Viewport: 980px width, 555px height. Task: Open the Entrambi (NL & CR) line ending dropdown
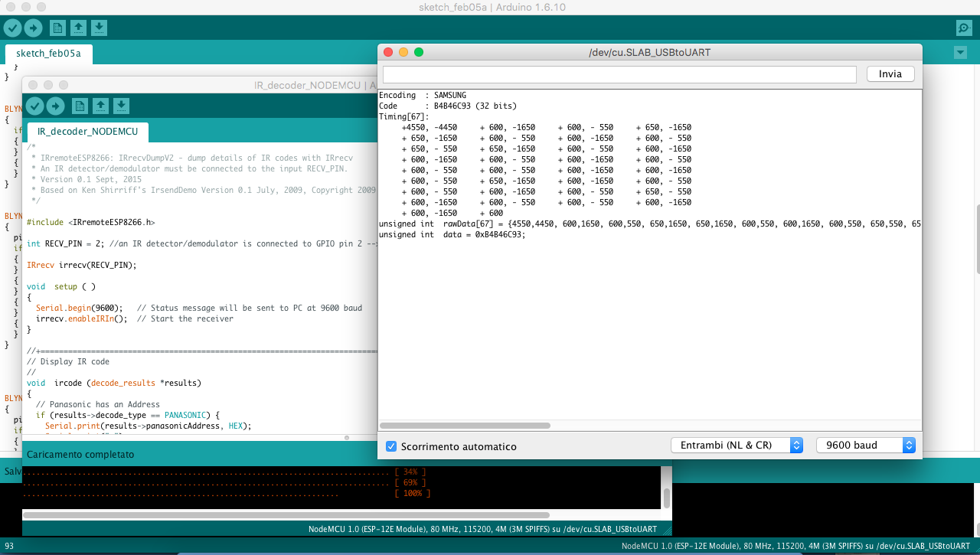736,445
